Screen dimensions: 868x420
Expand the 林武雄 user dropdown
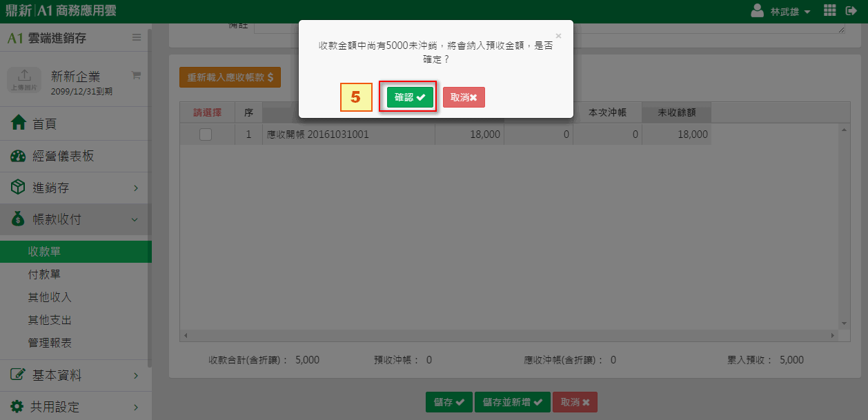click(x=790, y=12)
